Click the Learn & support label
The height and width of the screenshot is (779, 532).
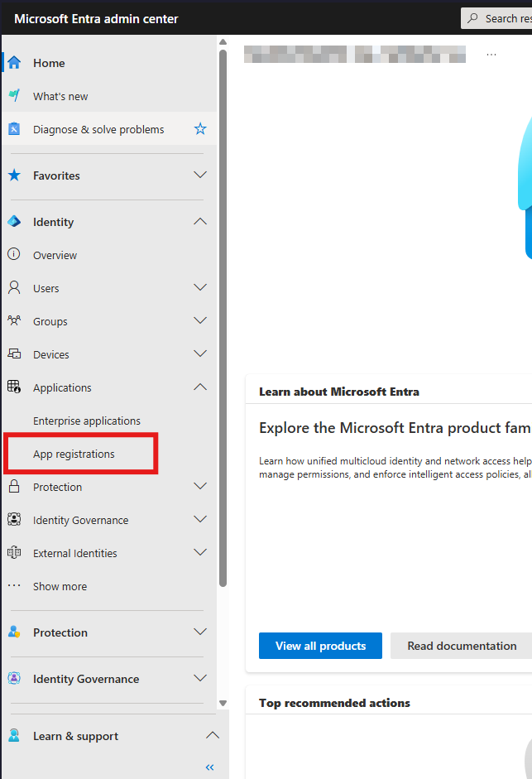click(75, 736)
